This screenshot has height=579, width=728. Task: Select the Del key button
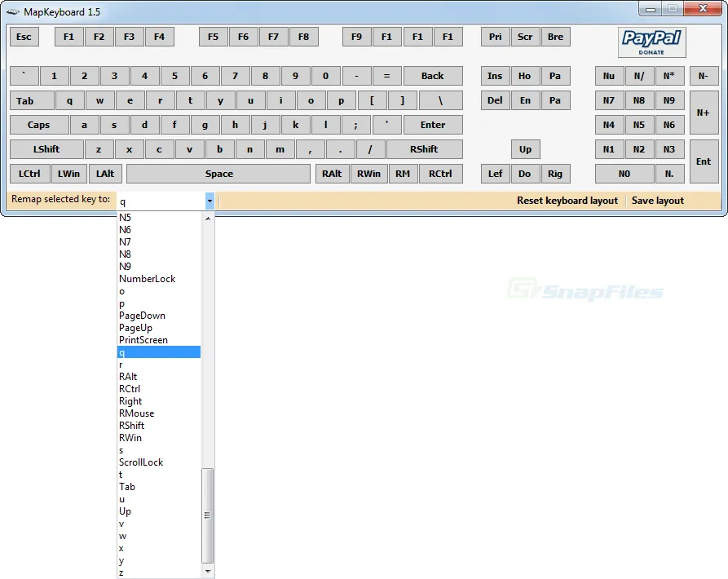(x=495, y=101)
